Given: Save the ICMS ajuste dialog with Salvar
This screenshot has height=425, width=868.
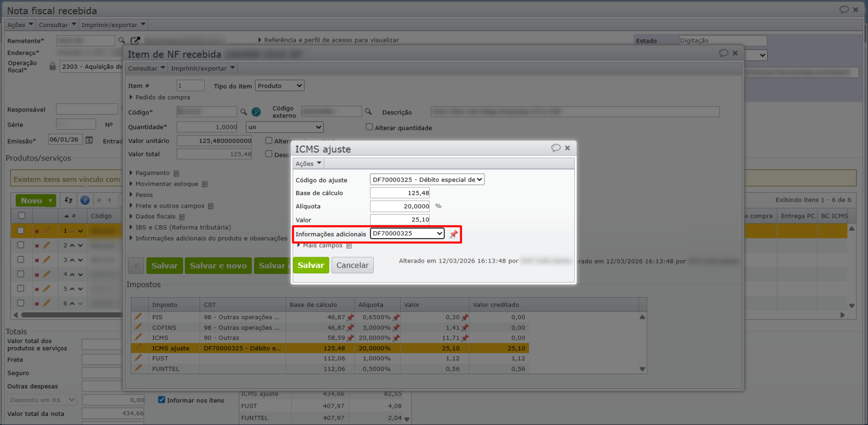Looking at the screenshot, I should pyautogui.click(x=311, y=265).
